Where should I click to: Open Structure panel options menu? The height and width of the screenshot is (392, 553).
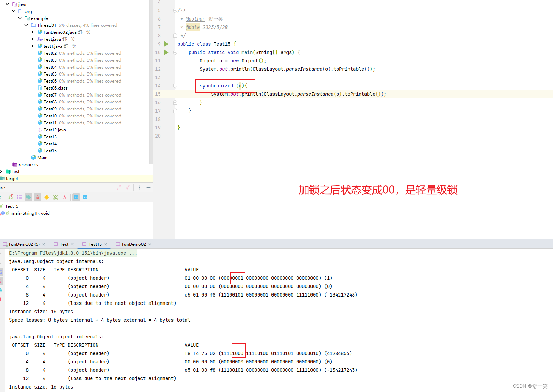pos(139,187)
